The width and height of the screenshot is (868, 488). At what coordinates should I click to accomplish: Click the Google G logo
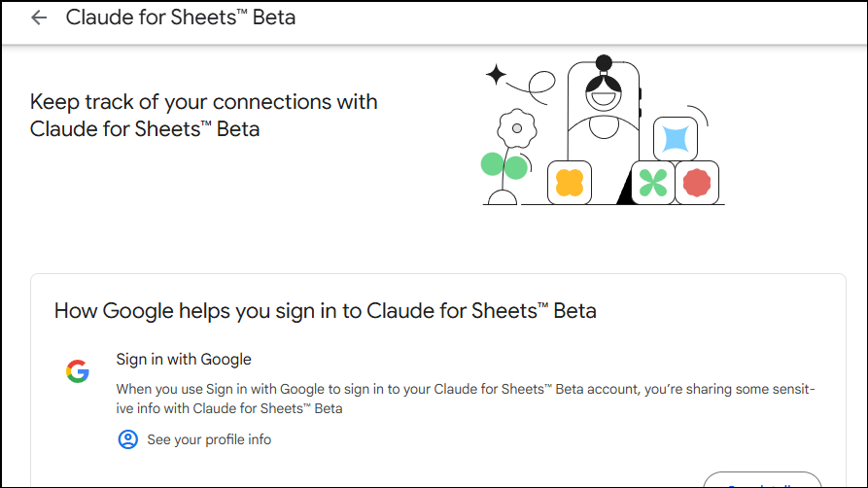[78, 371]
